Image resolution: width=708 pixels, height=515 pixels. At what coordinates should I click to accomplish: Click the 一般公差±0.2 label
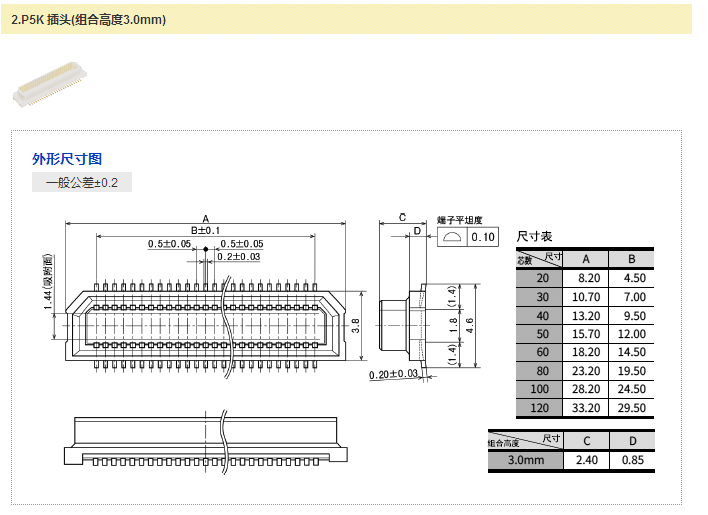(81, 182)
